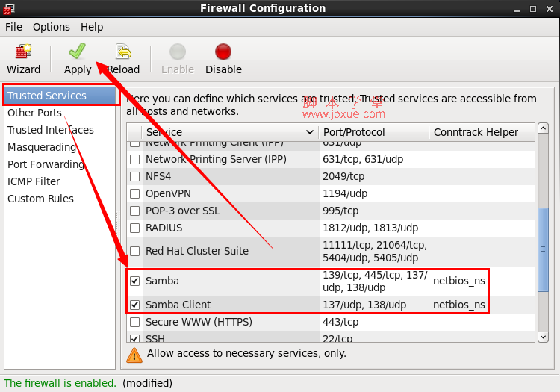This screenshot has width=560, height=392.
Task: Toggle the Red Hat Cluster Suite checkbox
Action: coord(134,251)
